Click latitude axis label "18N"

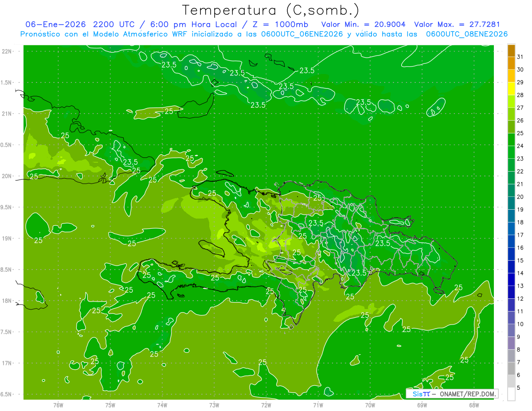[x=7, y=301]
